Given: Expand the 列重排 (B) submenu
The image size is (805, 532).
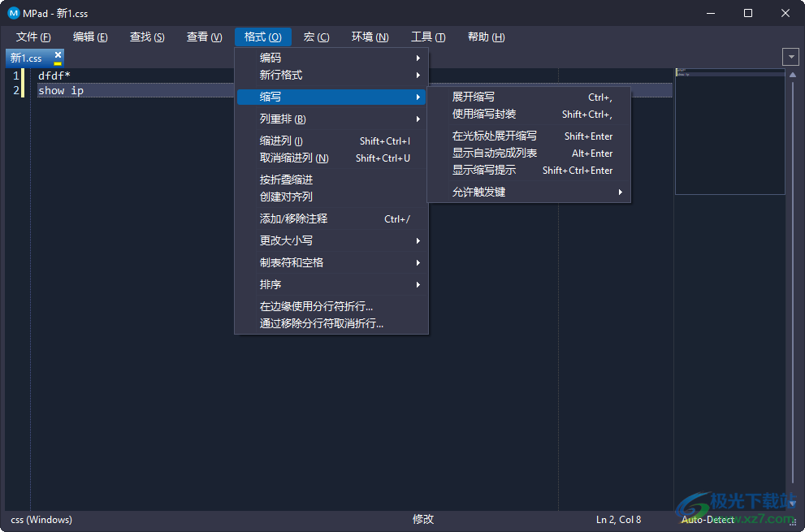Looking at the screenshot, I should point(331,119).
